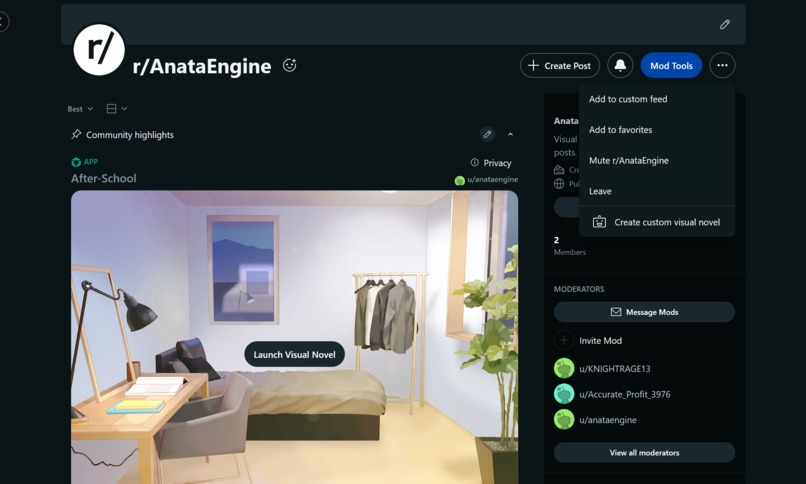Open the three-dot overflow menu
The height and width of the screenshot is (484, 806).
click(722, 65)
